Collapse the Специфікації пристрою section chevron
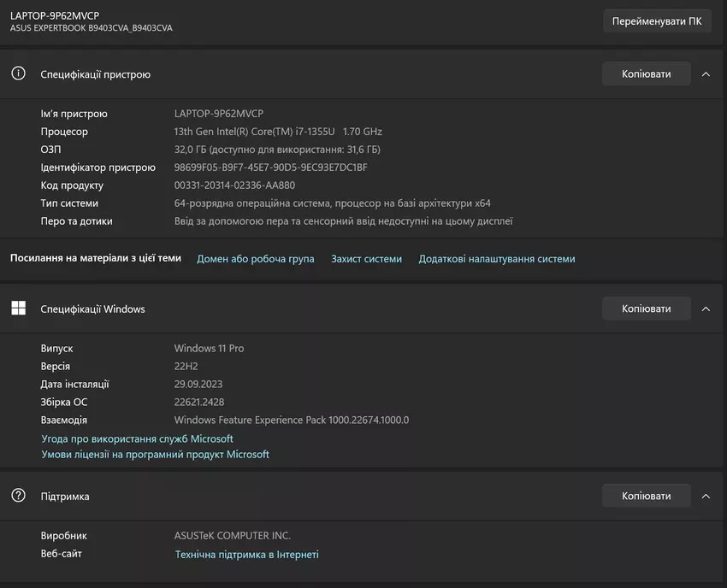This screenshot has width=727, height=588. [x=706, y=73]
